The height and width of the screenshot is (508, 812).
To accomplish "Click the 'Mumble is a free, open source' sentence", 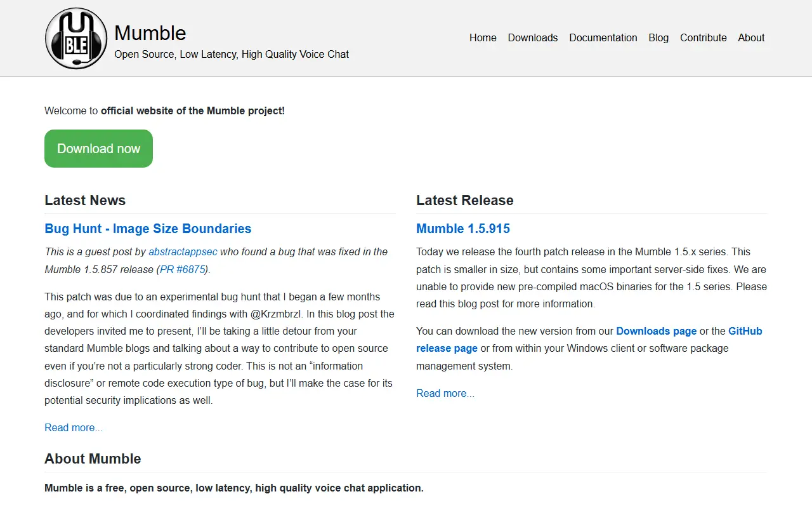I will coord(234,488).
